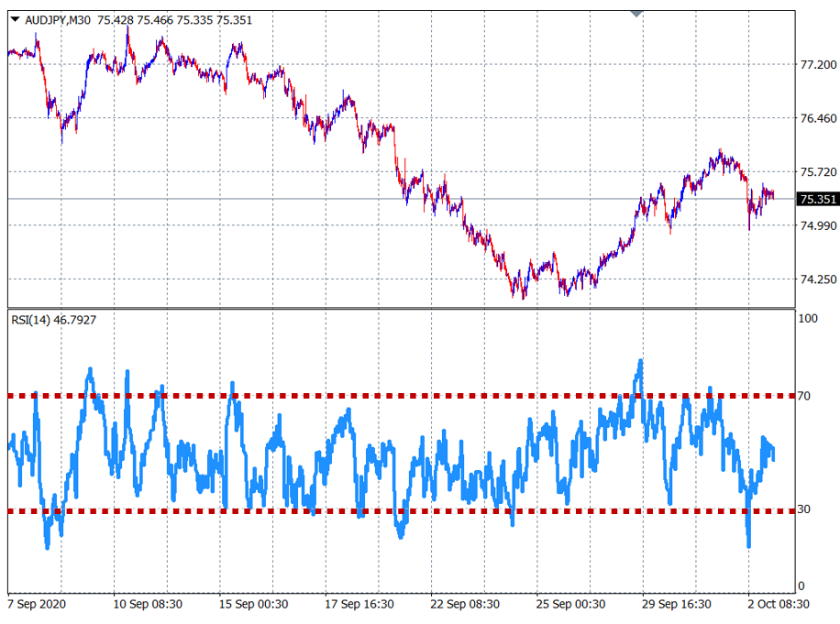The width and height of the screenshot is (840, 624).
Task: Select the AUDJPY,M30 symbol title
Action: 58,20
